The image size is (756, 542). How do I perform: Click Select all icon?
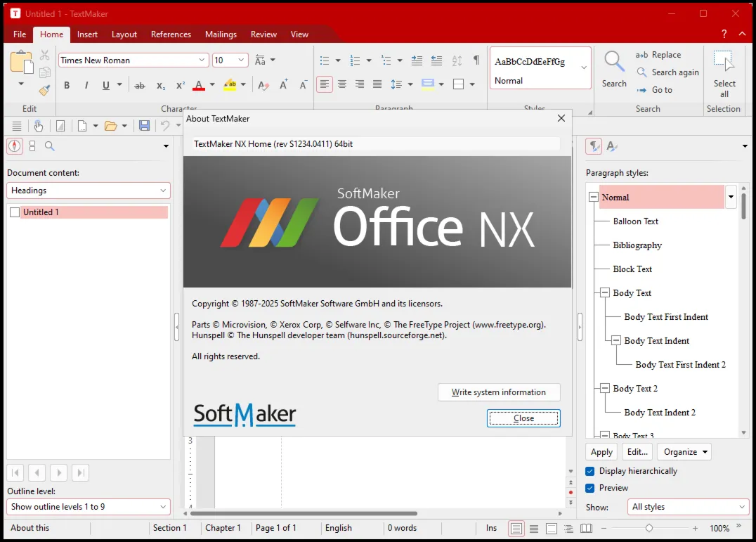(x=724, y=62)
